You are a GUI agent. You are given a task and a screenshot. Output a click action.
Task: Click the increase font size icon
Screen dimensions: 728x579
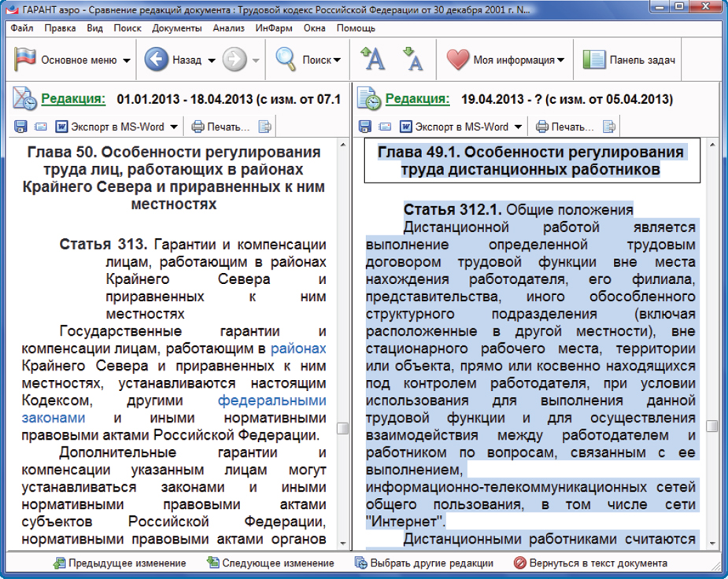(372, 60)
